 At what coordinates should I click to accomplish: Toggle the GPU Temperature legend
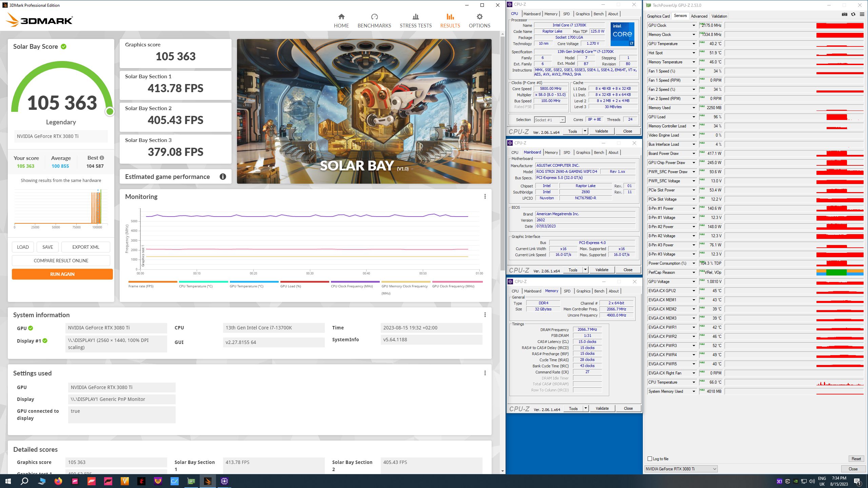[x=254, y=285]
